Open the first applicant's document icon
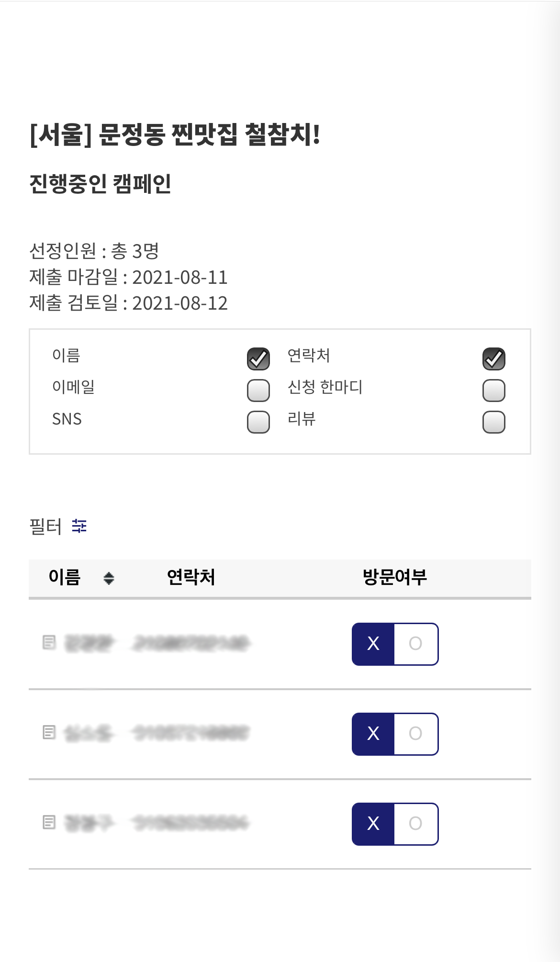The width and height of the screenshot is (560, 962). pos(49,642)
